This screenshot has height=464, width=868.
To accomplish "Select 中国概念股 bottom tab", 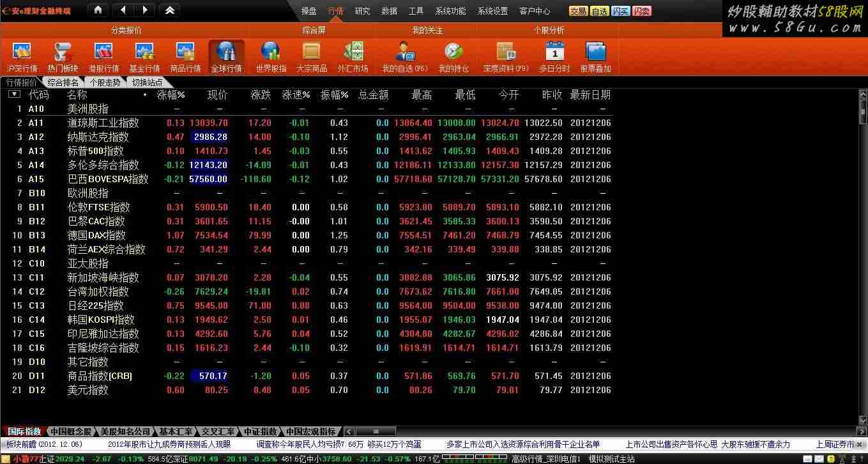I will click(x=71, y=431).
